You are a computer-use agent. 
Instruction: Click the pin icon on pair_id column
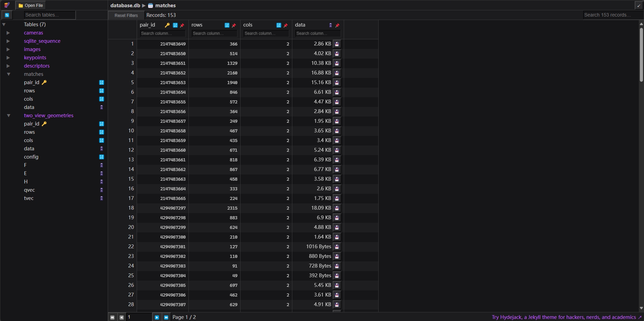pyautogui.click(x=182, y=25)
